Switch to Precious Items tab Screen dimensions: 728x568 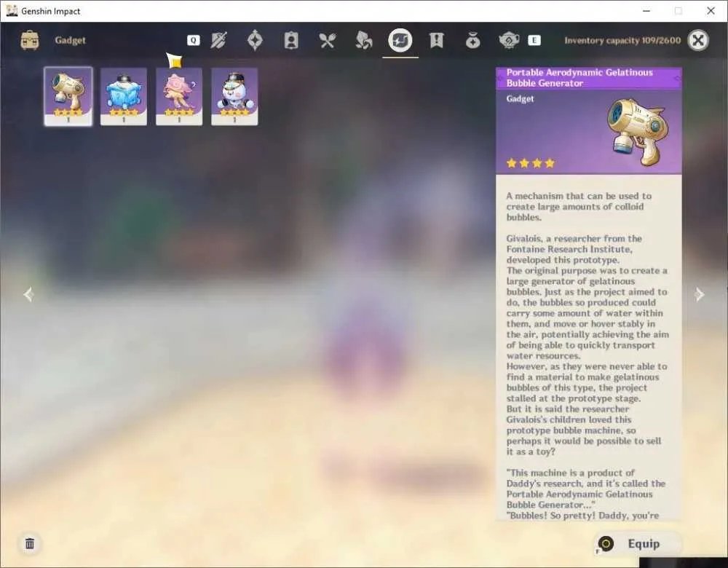click(x=472, y=40)
